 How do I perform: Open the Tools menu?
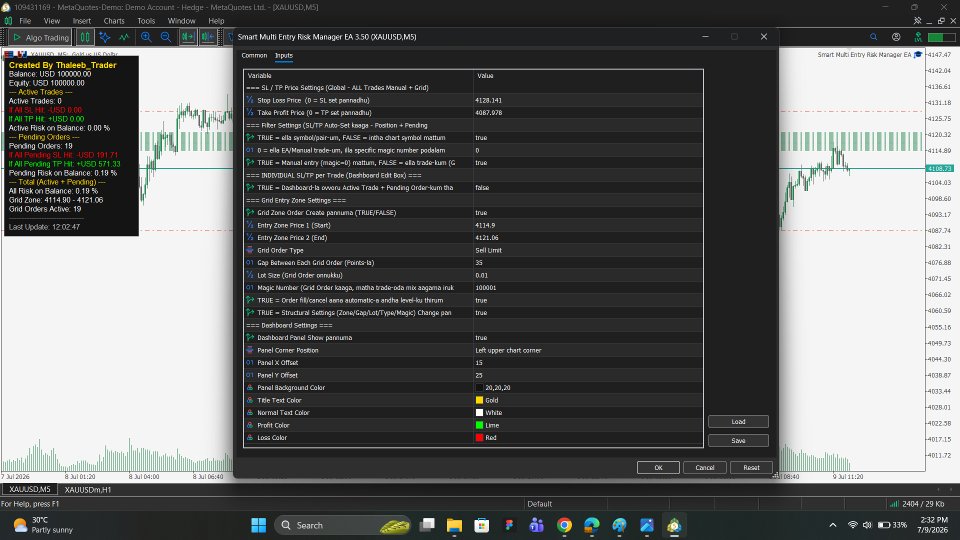click(x=146, y=21)
